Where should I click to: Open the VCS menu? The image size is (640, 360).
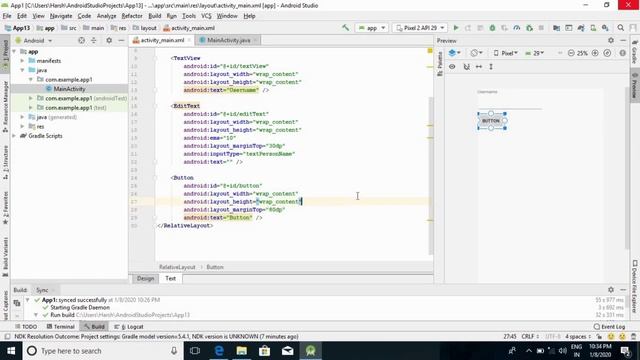(206, 16)
